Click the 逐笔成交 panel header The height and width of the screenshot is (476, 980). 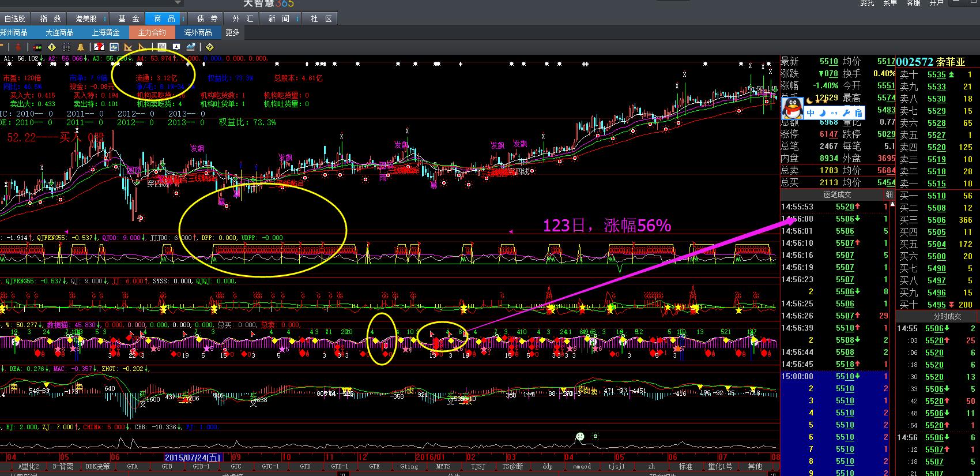click(x=832, y=195)
